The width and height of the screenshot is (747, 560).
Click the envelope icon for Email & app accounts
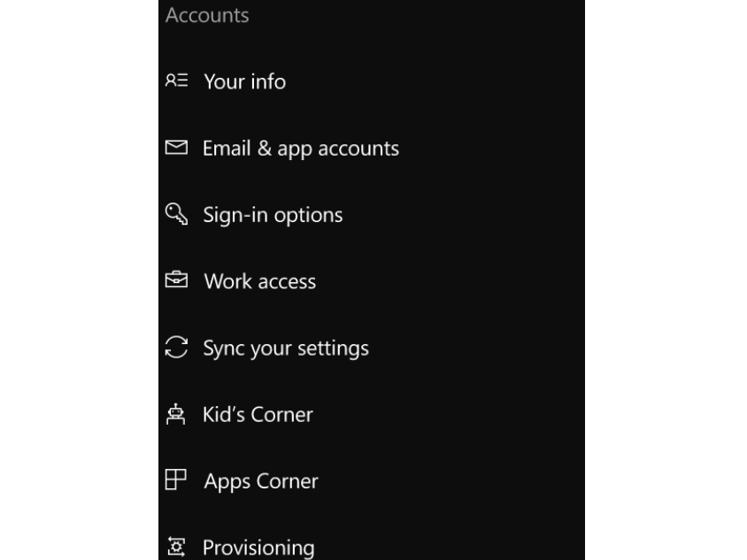[x=176, y=147]
